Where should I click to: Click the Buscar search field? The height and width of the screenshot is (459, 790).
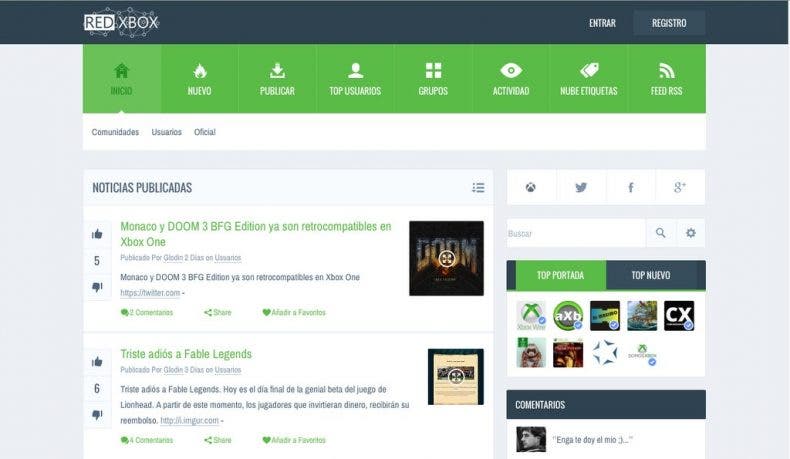point(576,233)
